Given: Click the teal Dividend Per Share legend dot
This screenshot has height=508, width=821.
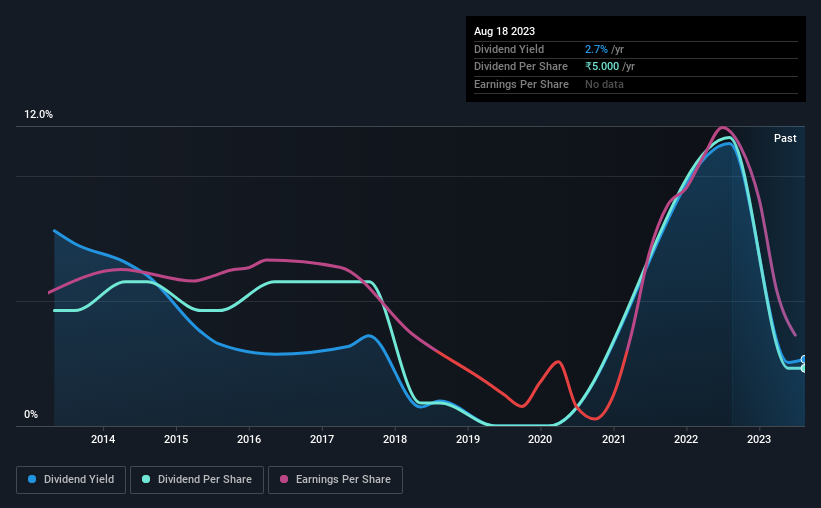Looking at the screenshot, I should (x=146, y=479).
